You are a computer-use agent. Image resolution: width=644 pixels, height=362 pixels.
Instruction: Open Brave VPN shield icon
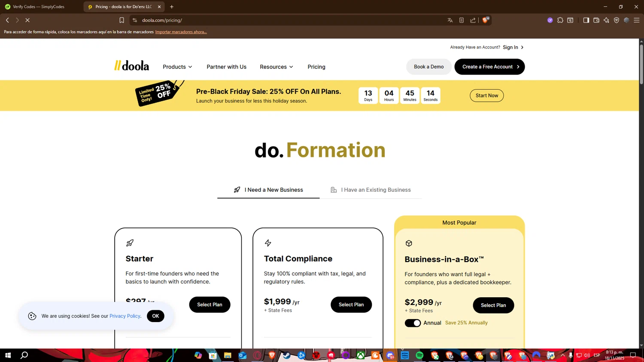[617, 20]
